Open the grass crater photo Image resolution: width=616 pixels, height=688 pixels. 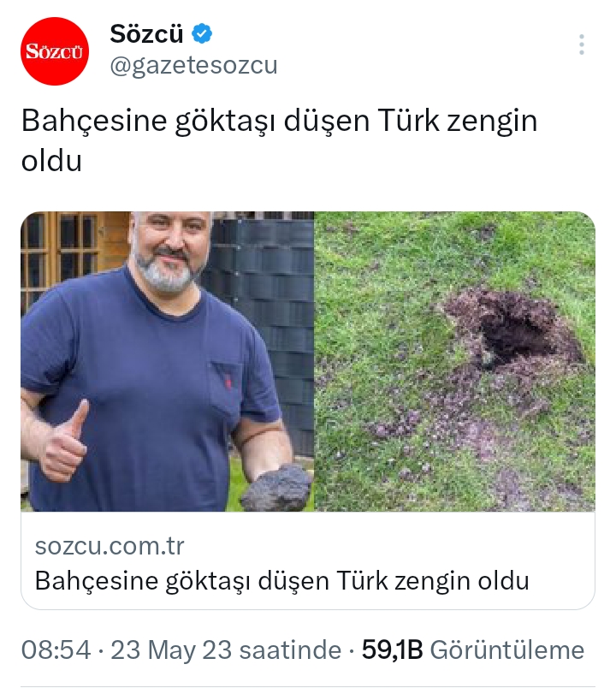pyautogui.click(x=454, y=362)
